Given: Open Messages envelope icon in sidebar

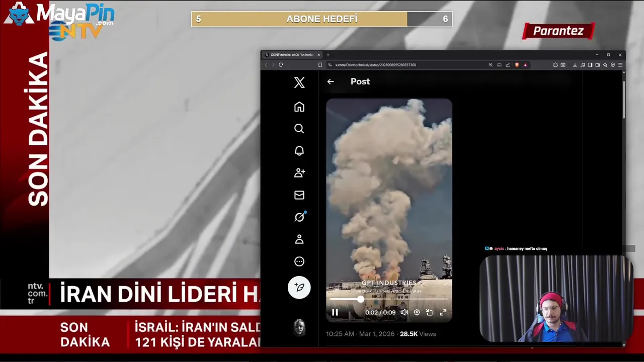Looking at the screenshot, I should 299,195.
